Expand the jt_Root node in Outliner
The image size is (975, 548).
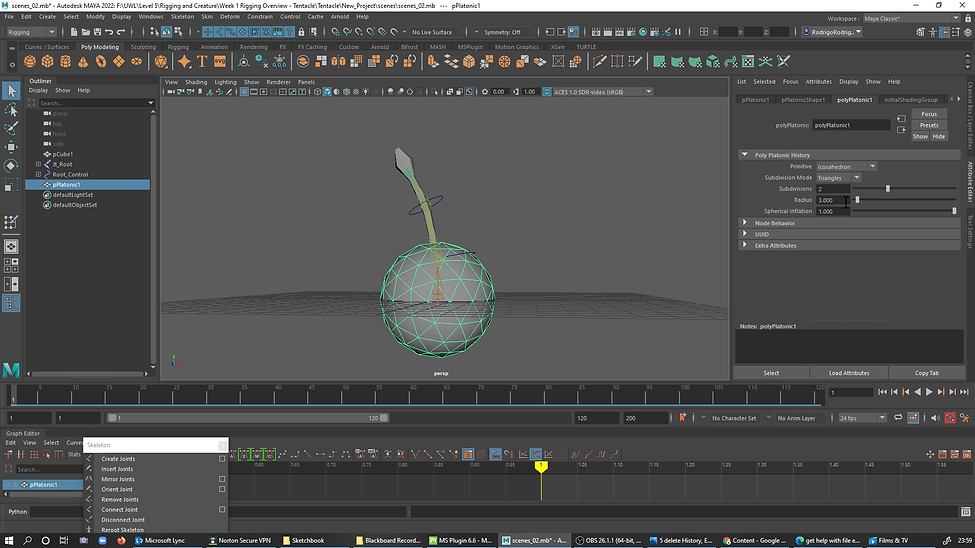coord(39,164)
